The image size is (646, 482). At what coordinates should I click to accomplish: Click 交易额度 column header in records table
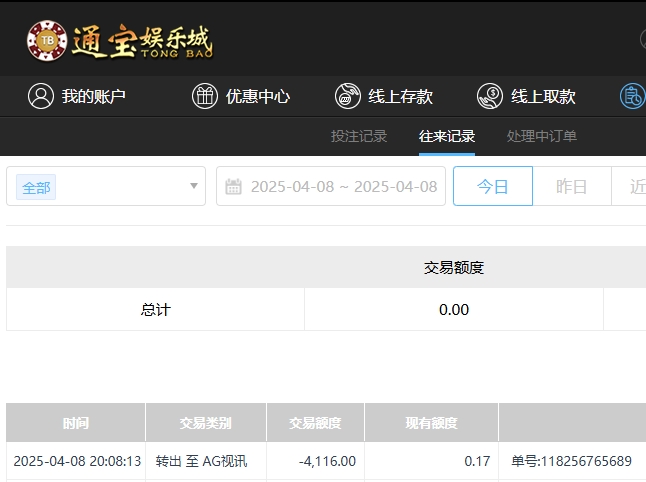click(x=315, y=423)
